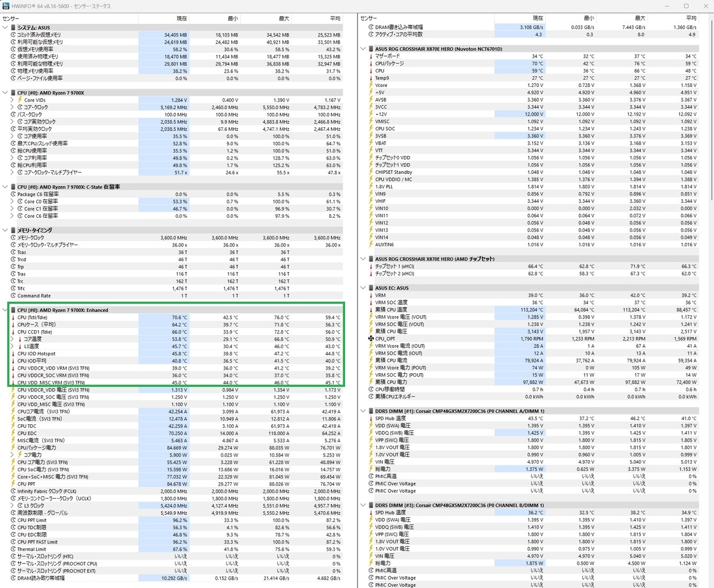Click clock icon beside Infinity Fabric クロック
The image size is (714, 588).
13,491
